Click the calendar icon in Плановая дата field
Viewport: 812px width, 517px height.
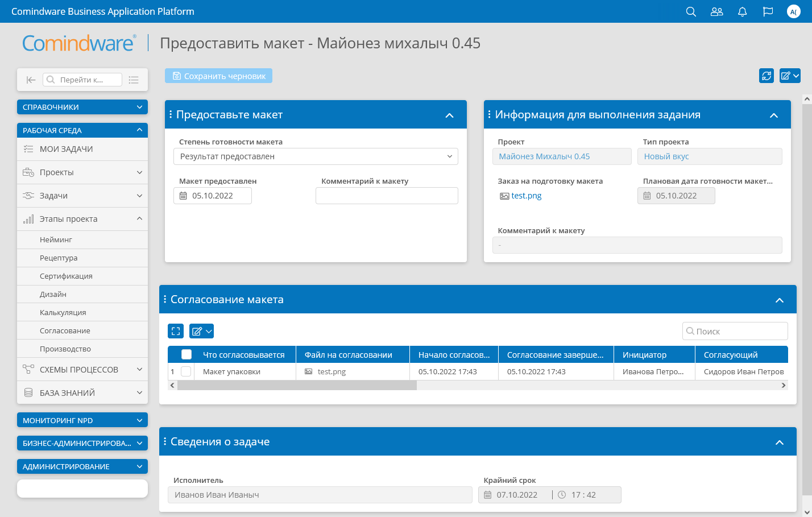pos(647,196)
